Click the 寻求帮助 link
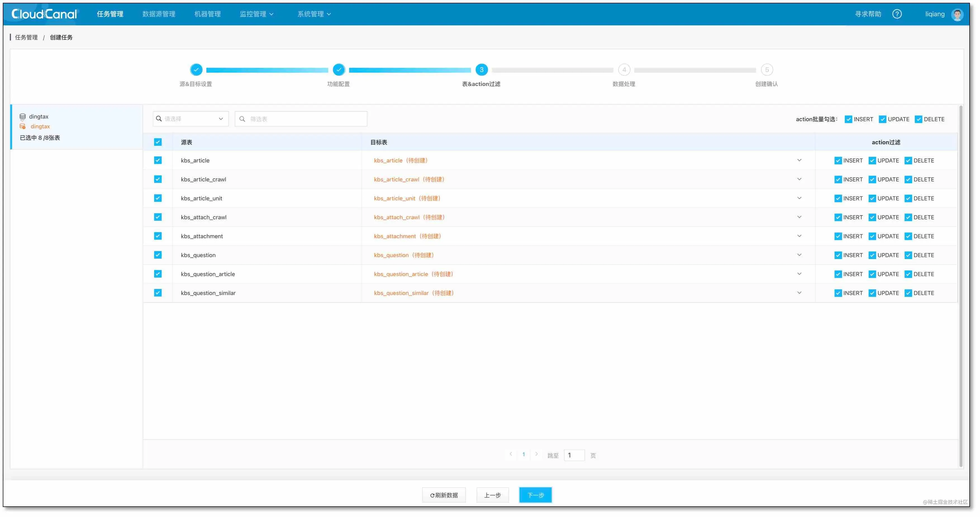 [x=868, y=14]
